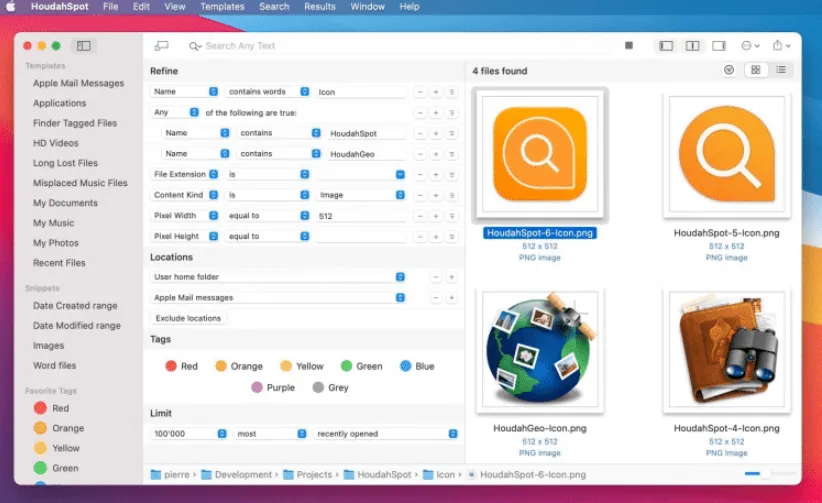Switch results to grid view
The height and width of the screenshot is (503, 822).
(x=755, y=70)
